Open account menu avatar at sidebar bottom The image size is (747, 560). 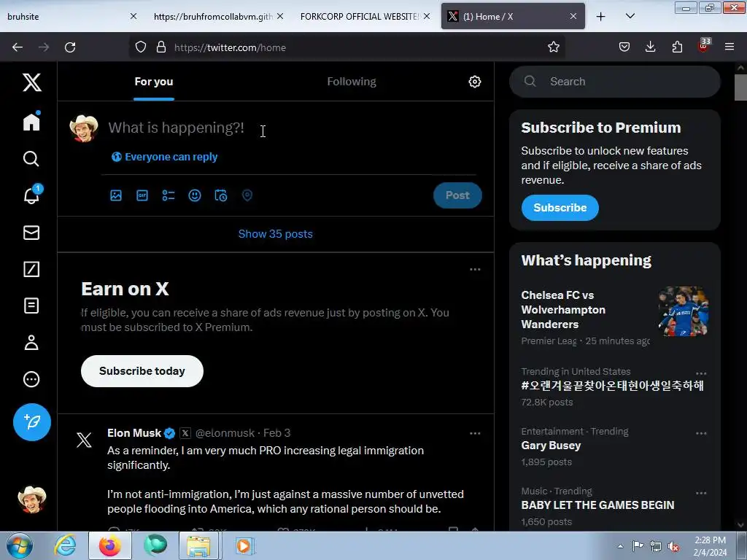(x=32, y=499)
